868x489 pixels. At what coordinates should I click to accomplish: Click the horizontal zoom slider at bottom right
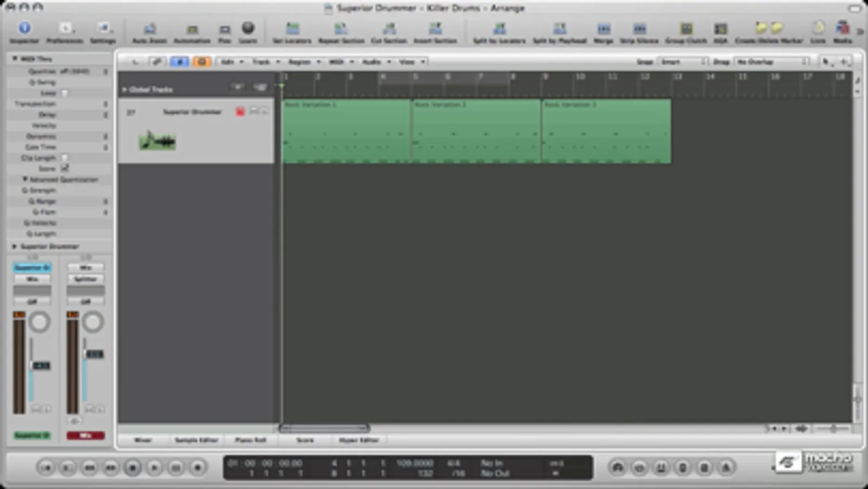tap(833, 429)
